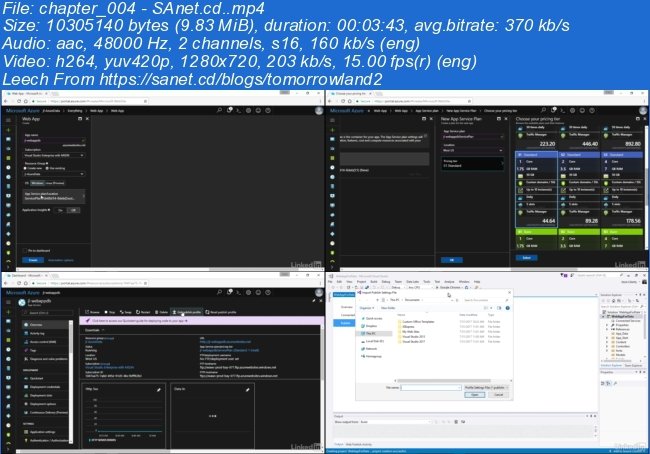The image size is (650, 454).
Task: Click Open button in file dialog
Action: (475, 395)
